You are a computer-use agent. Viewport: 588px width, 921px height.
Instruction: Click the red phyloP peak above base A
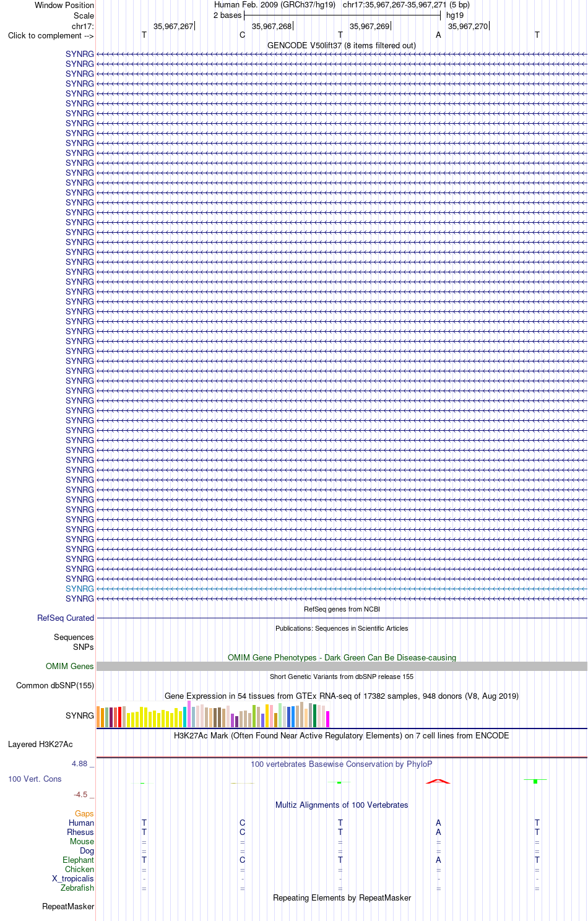pos(438,781)
